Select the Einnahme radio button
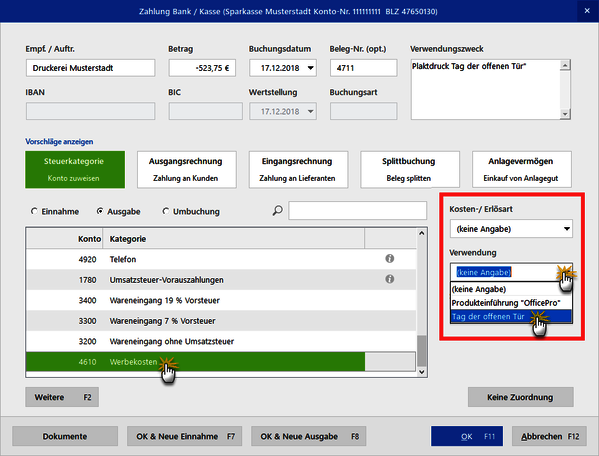This screenshot has width=599, height=456. click(x=34, y=211)
